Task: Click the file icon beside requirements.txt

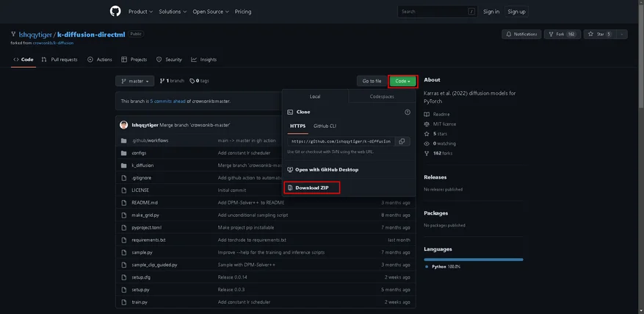Action: (x=123, y=240)
